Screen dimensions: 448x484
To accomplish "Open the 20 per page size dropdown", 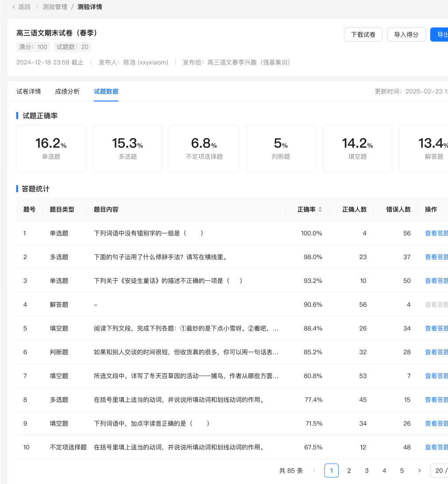I will tap(439, 471).
